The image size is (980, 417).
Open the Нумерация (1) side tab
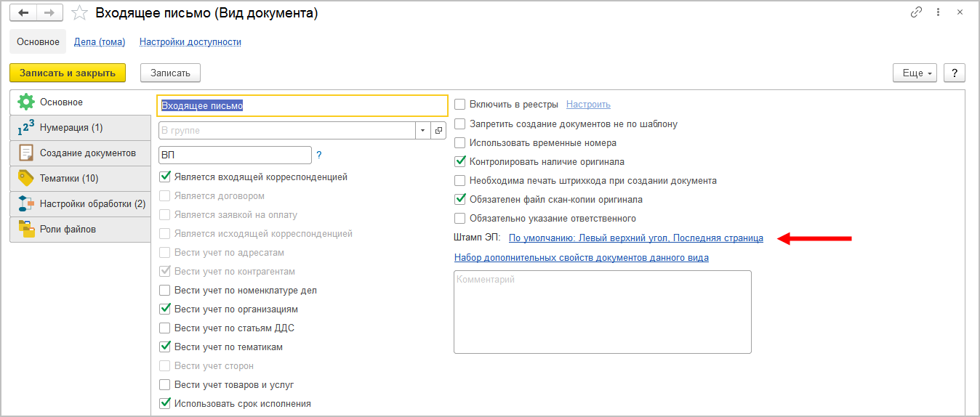pyautogui.click(x=71, y=127)
